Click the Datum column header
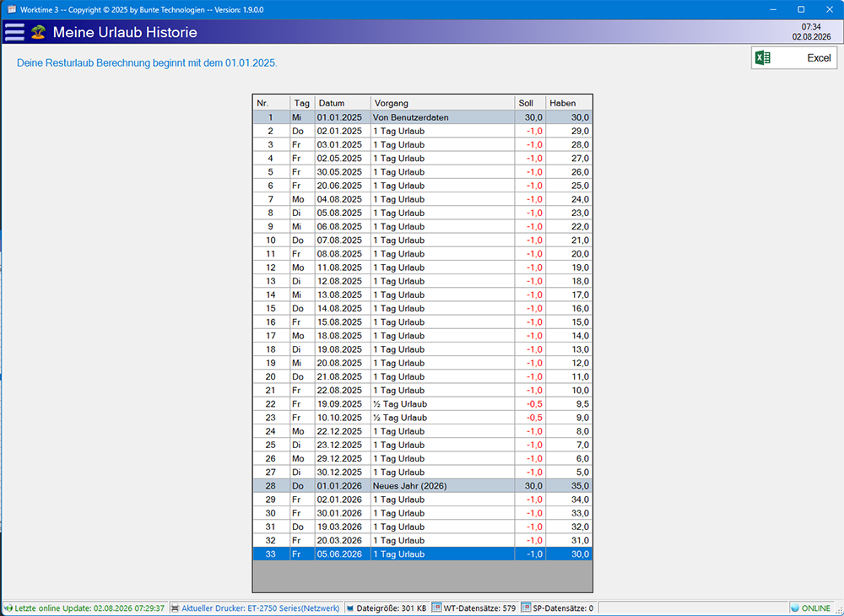 [x=343, y=103]
